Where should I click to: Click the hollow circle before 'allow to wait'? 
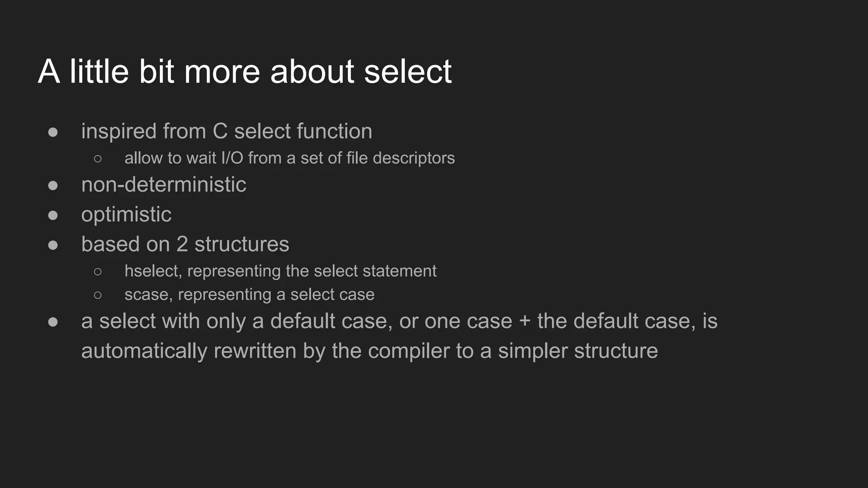[98, 159]
